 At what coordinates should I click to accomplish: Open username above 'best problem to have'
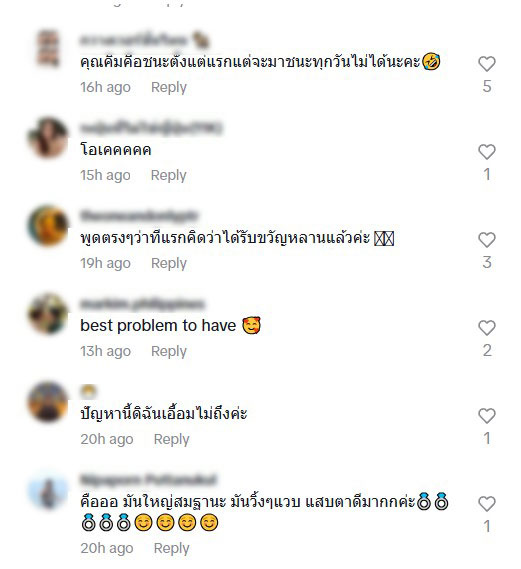click(142, 304)
